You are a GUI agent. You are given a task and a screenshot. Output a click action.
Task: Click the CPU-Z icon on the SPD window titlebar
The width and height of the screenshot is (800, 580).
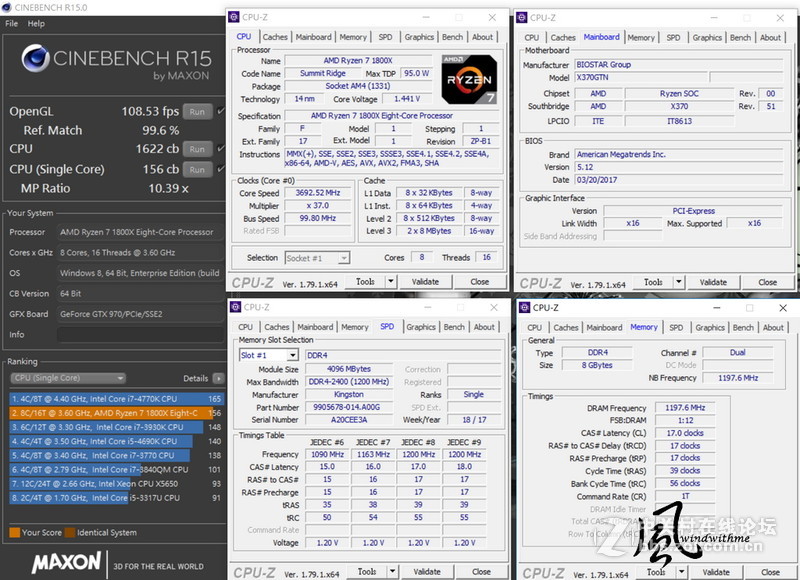pyautogui.click(x=236, y=308)
